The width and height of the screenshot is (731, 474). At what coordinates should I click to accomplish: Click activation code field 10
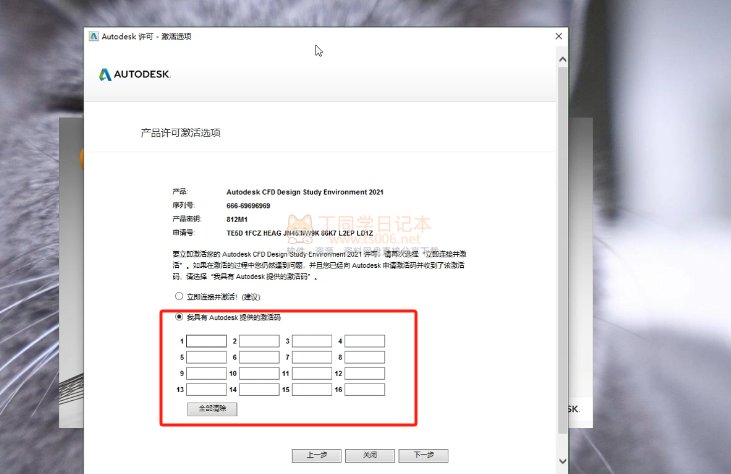click(x=259, y=373)
